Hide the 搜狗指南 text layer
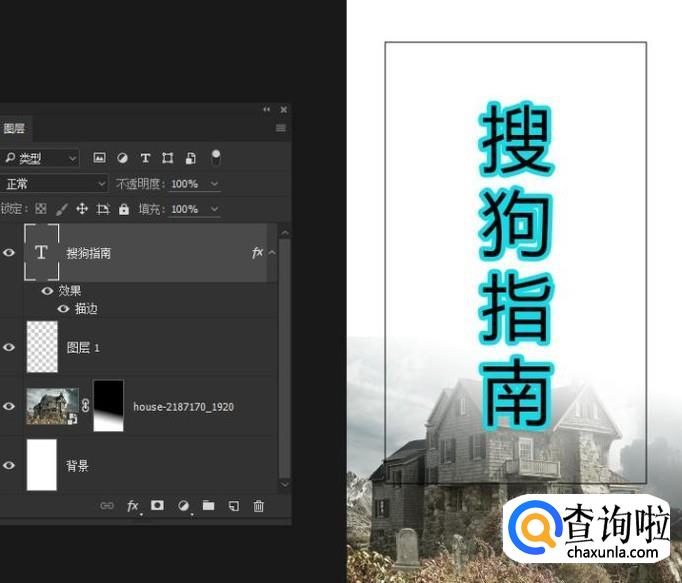This screenshot has width=682, height=583. point(9,253)
